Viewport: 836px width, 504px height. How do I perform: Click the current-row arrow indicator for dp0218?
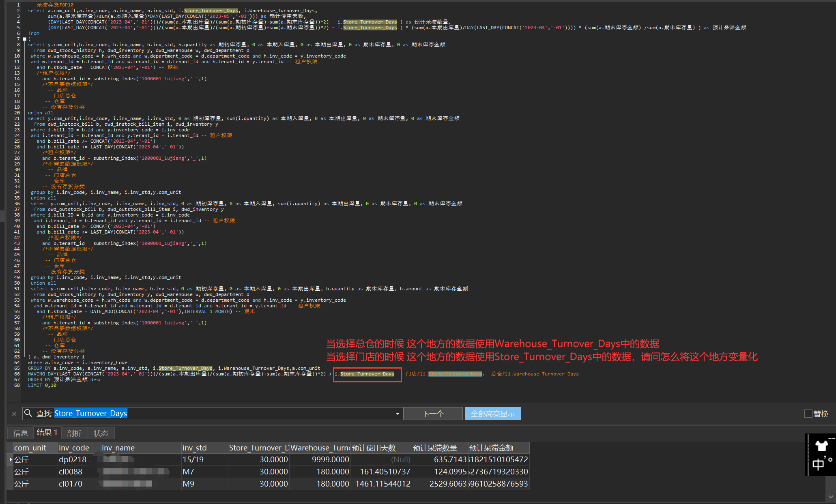[x=11, y=459]
